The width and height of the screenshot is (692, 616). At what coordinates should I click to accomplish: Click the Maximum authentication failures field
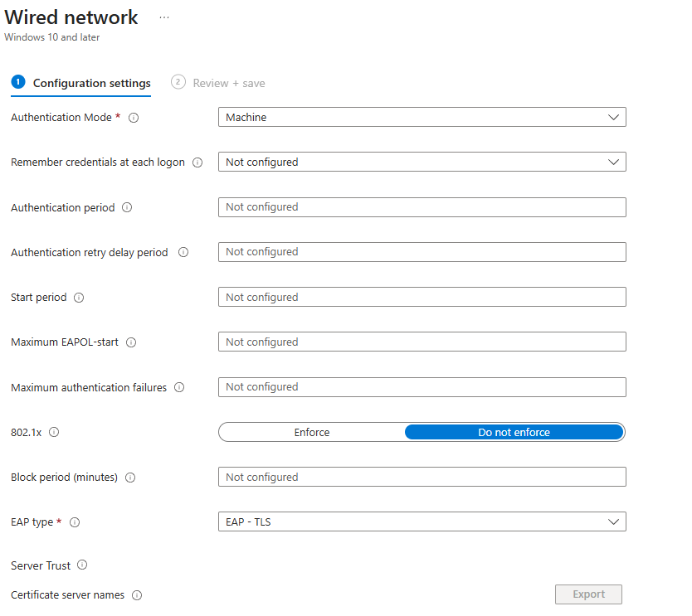tap(422, 387)
